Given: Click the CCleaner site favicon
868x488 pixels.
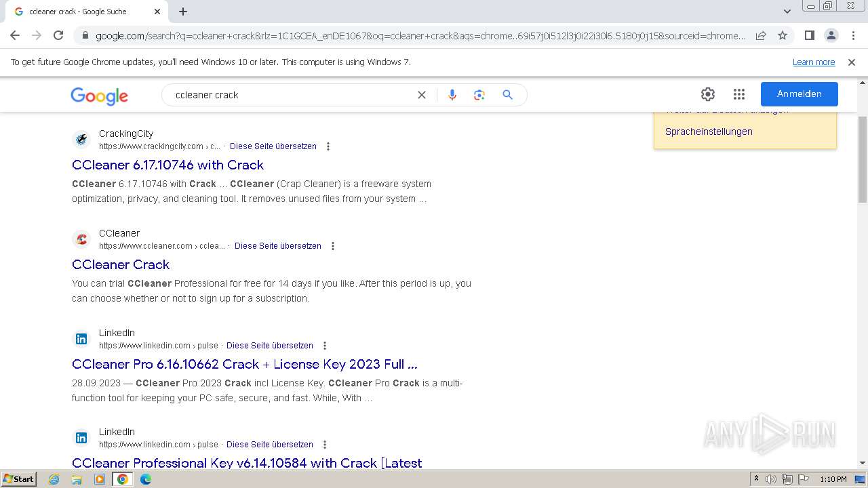Looking at the screenshot, I should [x=81, y=239].
